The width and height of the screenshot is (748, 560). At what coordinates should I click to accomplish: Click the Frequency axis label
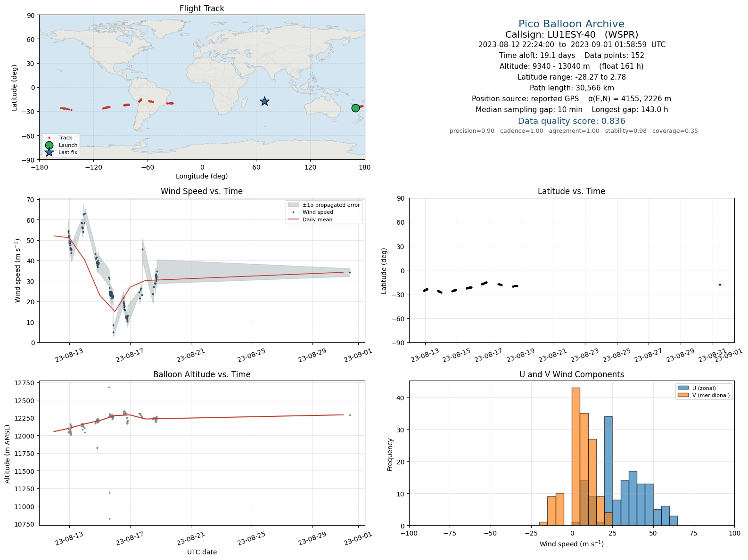pos(390,454)
